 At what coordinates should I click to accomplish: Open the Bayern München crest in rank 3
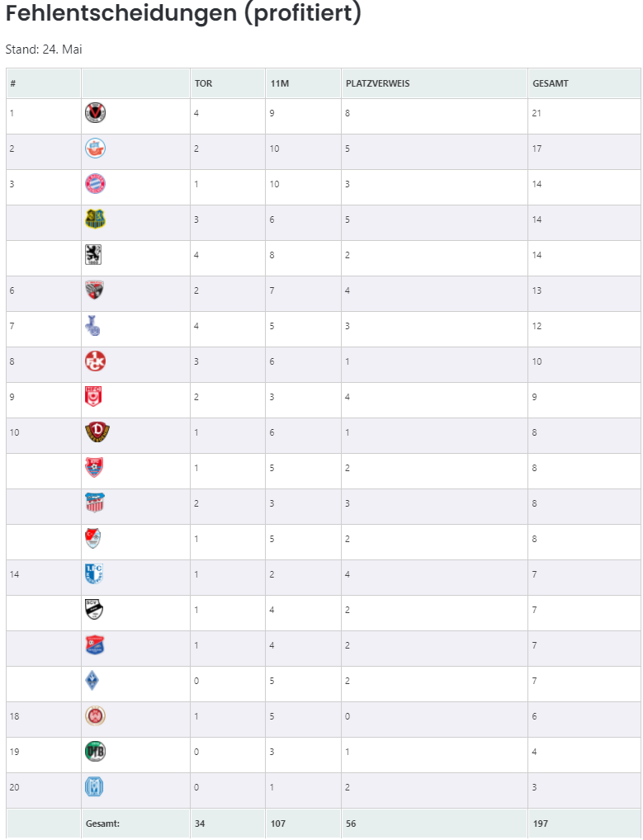96,184
